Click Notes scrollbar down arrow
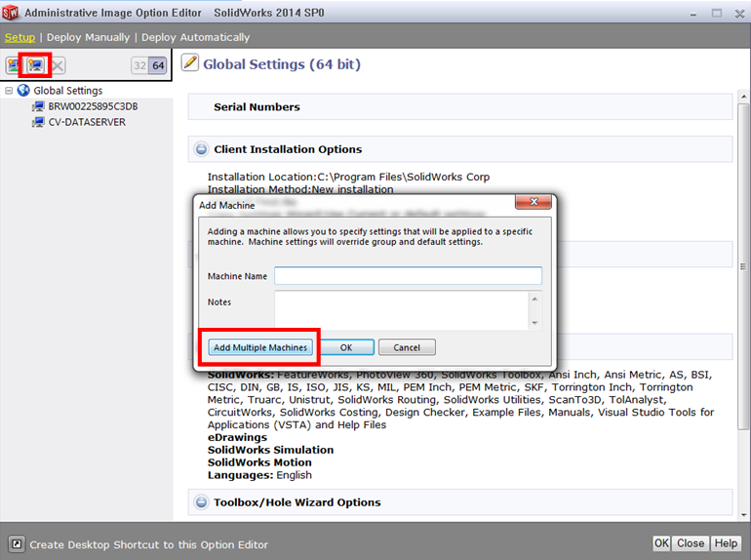Image resolution: width=751 pixels, height=560 pixels. (535, 323)
